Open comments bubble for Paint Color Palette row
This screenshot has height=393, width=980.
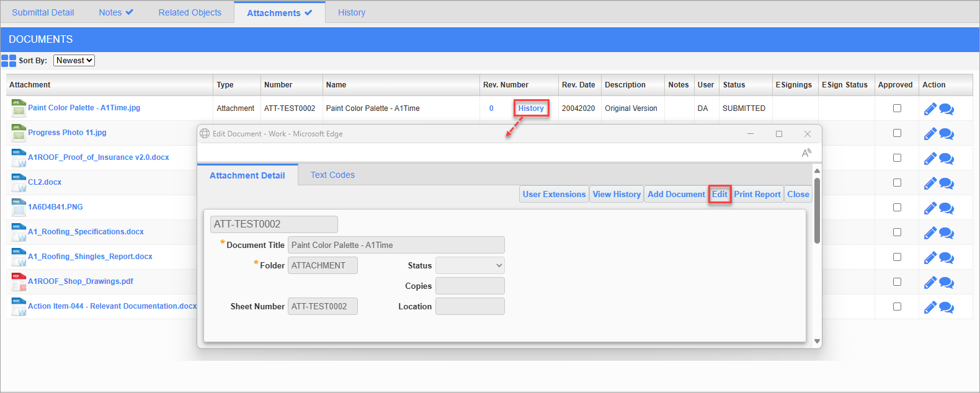click(947, 109)
